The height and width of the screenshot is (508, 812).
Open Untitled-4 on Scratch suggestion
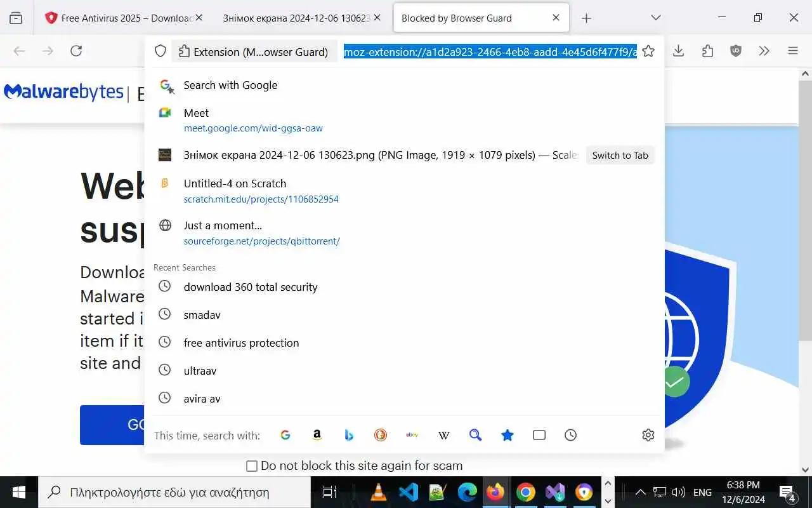pyautogui.click(x=404, y=190)
